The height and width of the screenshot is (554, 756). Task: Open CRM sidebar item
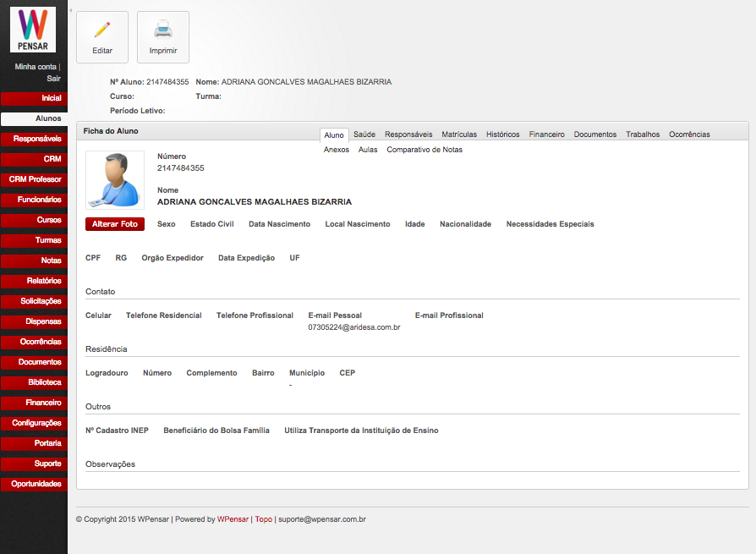34,159
